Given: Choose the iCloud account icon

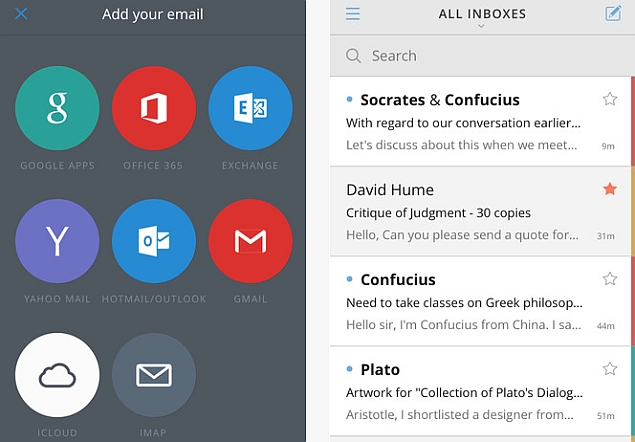Looking at the screenshot, I should [57, 375].
